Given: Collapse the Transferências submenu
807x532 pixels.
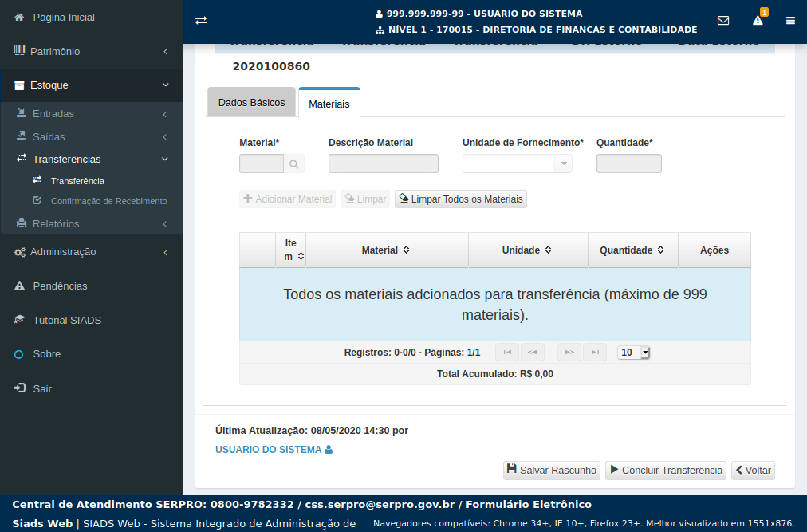Looking at the screenshot, I should point(92,160).
